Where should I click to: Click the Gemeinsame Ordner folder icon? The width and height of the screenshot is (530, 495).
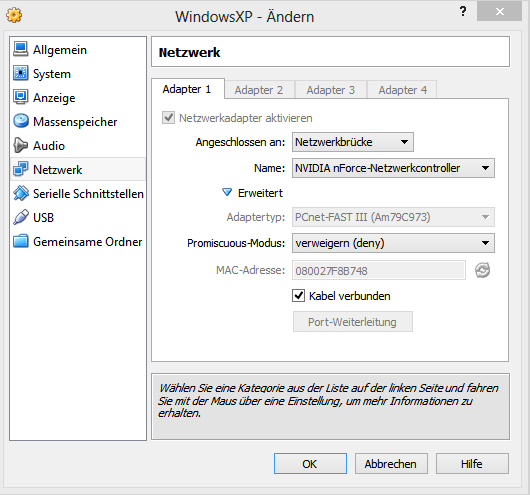click(x=21, y=241)
